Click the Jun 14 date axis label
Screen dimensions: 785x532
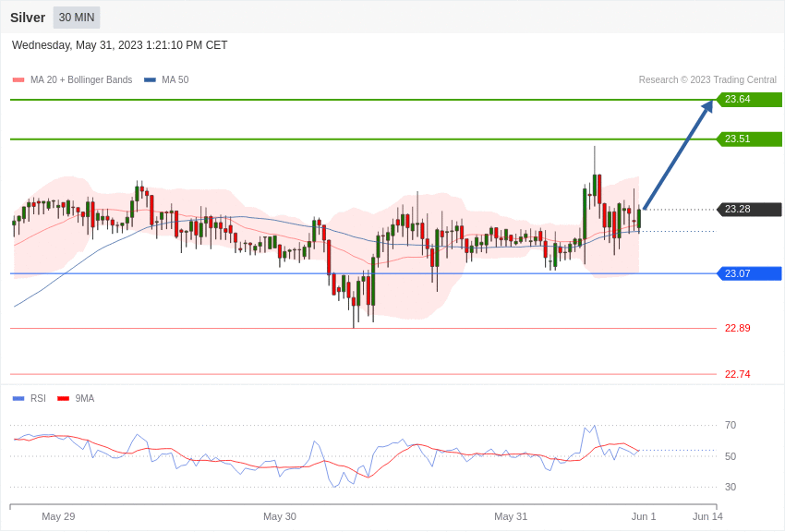pyautogui.click(x=707, y=516)
